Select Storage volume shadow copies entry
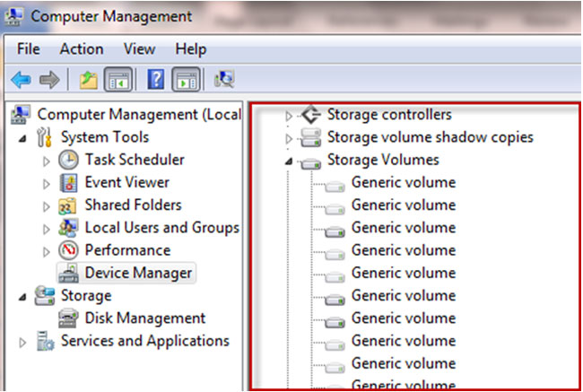Screen dimensions: 583x392 [430, 137]
